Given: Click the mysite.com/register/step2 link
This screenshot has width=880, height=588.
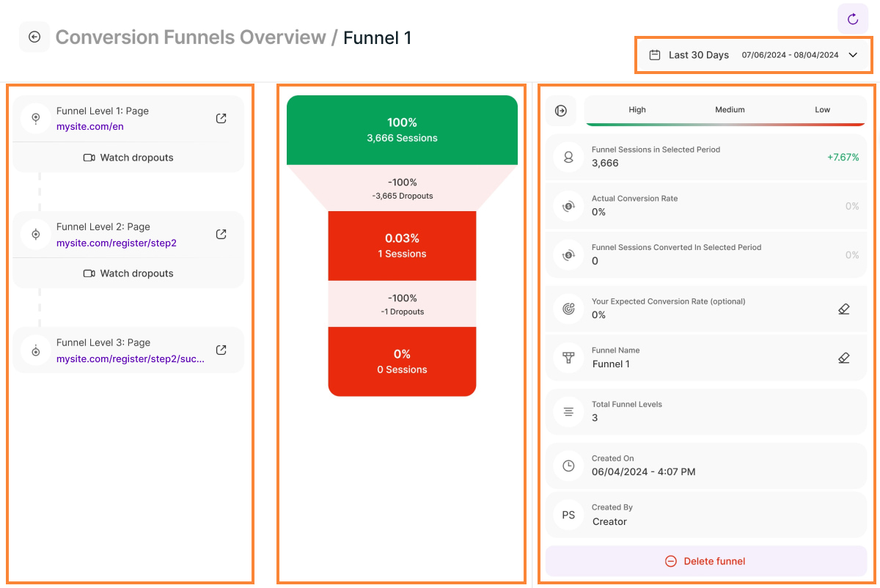Looking at the screenshot, I should tap(117, 243).
